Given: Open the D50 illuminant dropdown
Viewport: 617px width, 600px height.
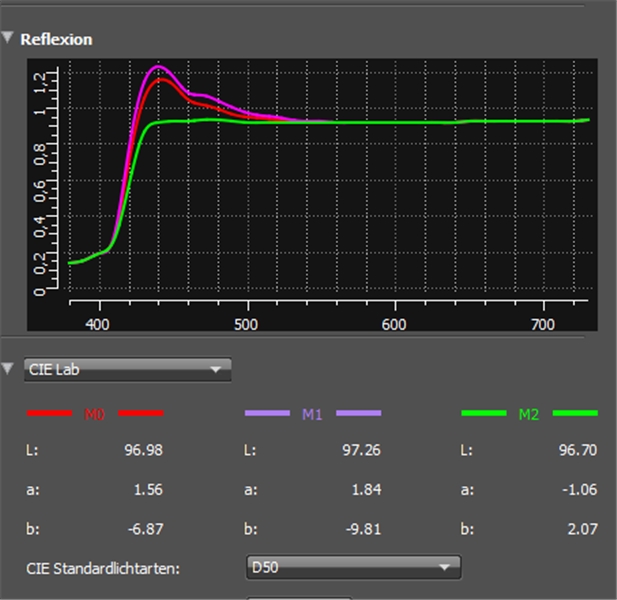Looking at the screenshot, I should point(353,567).
